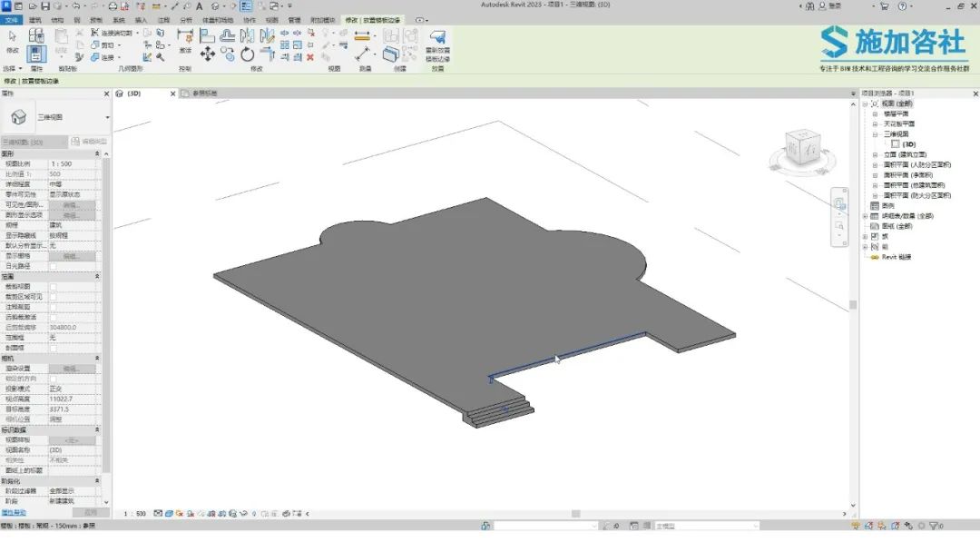Print from the quick access toolbar
The height and width of the screenshot is (552, 980).
[x=113, y=6]
